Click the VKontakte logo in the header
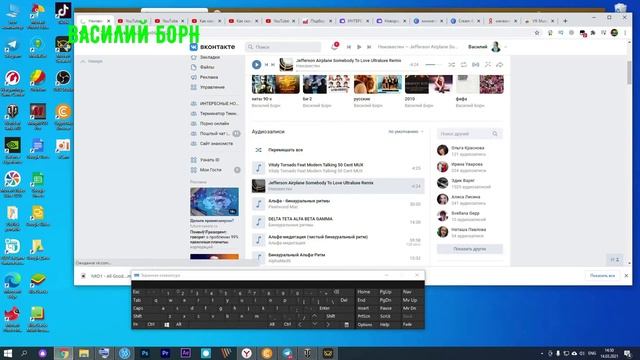The height and width of the screenshot is (360, 640). [213, 47]
